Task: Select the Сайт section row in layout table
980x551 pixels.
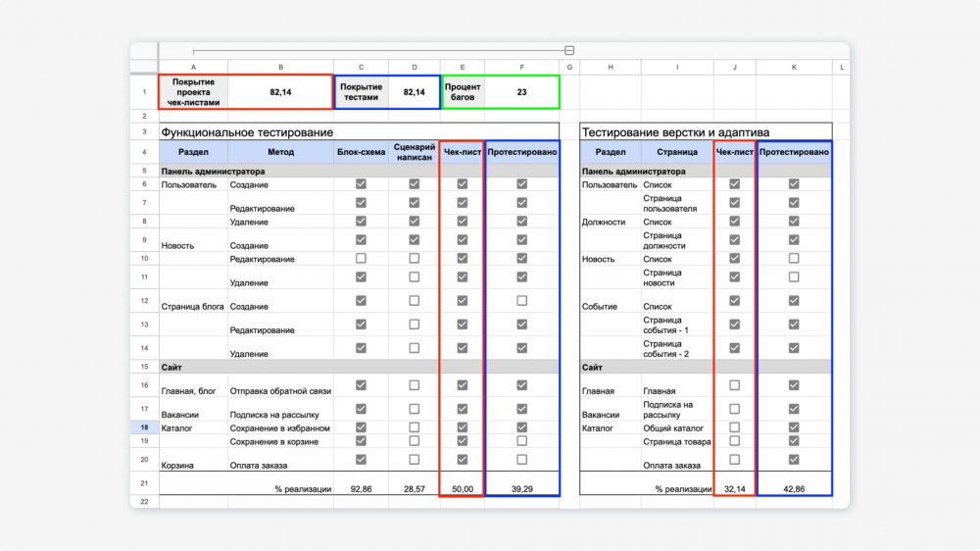Action: (706, 367)
